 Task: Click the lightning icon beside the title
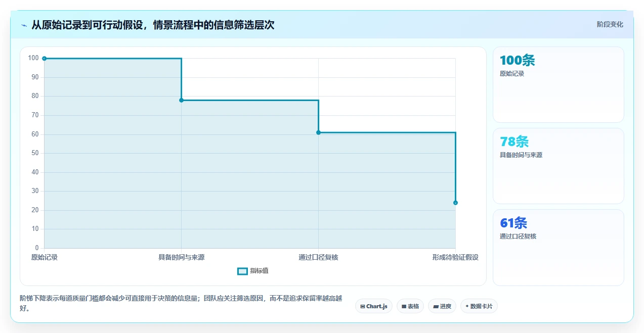[24, 25]
